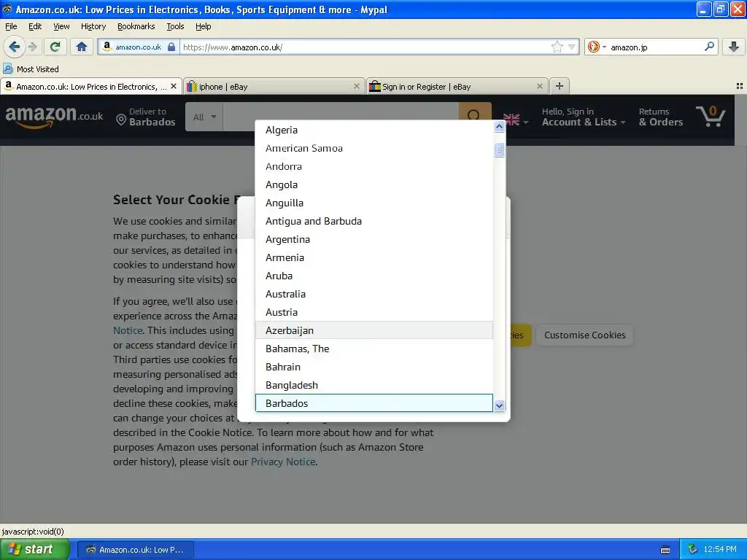This screenshot has height=560, width=747.
Task: Open the Tools menu
Action: click(x=175, y=26)
